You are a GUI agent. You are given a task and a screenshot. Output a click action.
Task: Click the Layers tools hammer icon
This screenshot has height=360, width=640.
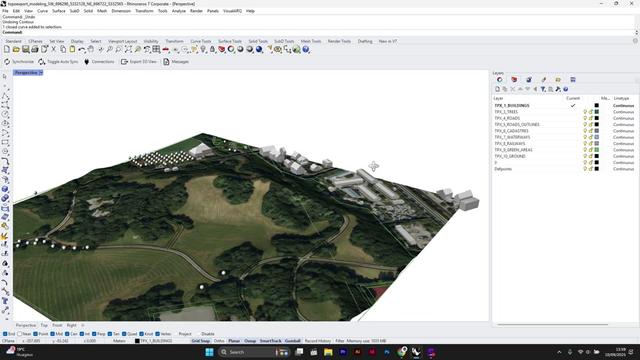pyautogui.click(x=558, y=89)
